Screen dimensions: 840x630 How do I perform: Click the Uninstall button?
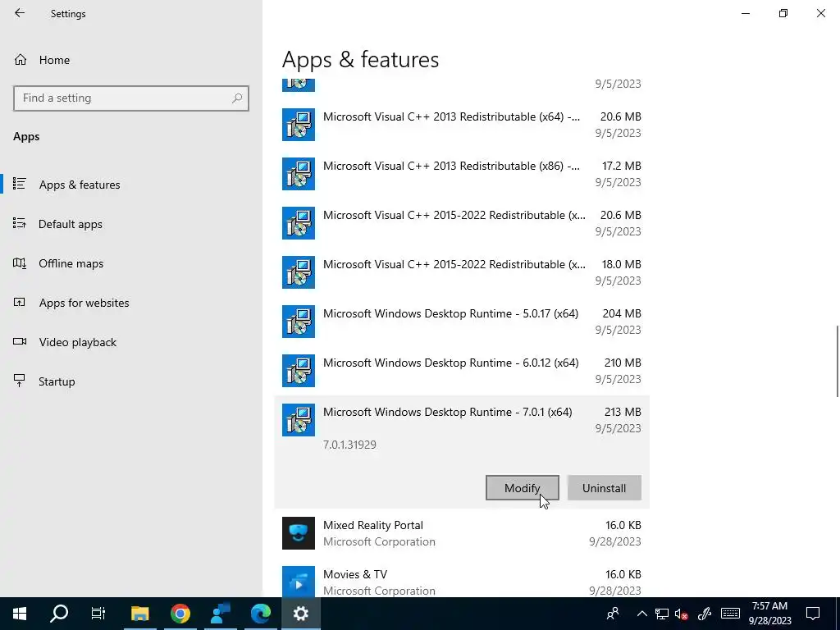605,488
